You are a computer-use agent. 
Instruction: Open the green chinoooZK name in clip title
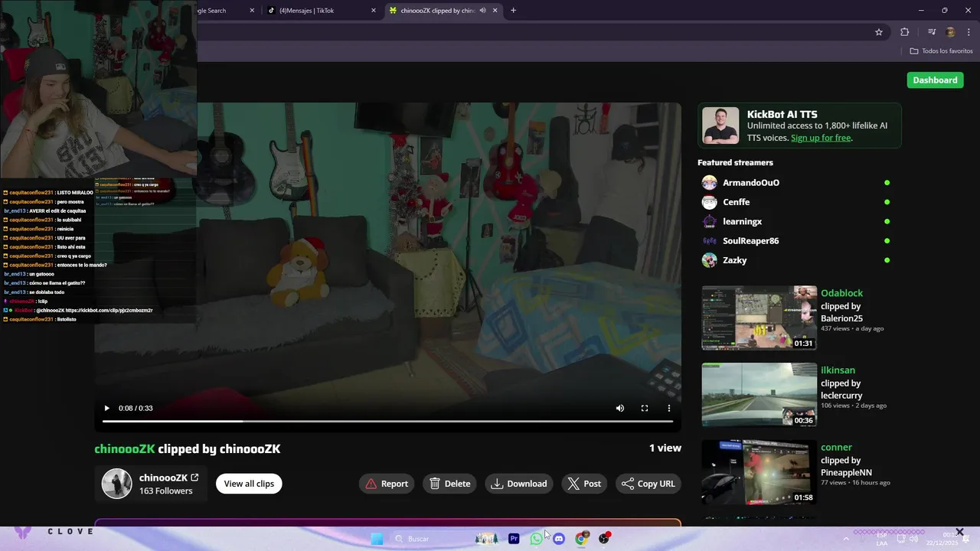(x=125, y=449)
